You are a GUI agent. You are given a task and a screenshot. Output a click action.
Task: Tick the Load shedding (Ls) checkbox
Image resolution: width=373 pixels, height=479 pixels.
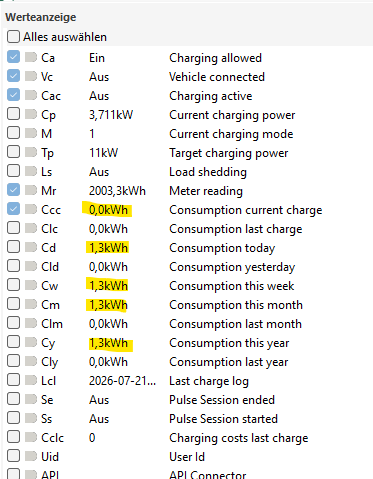click(x=13, y=171)
